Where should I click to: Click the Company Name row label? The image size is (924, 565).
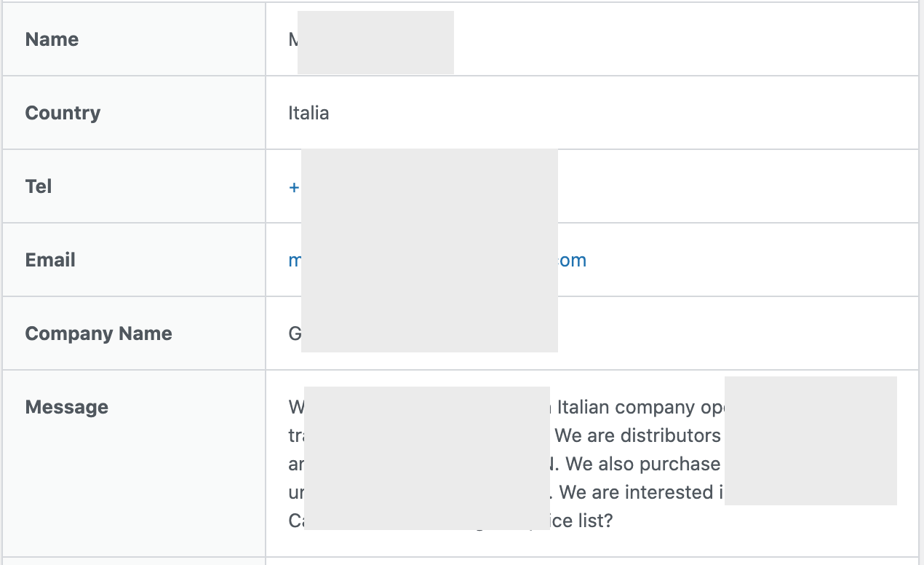coord(98,333)
